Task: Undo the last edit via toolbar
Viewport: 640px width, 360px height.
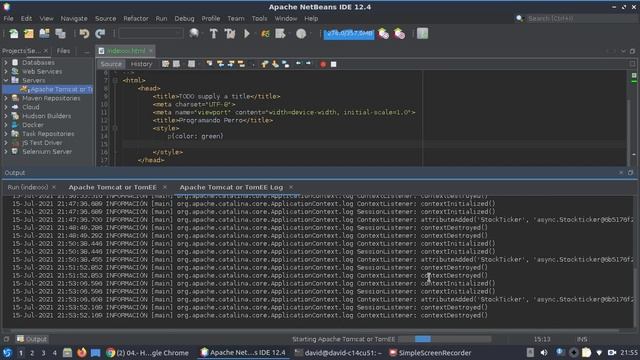Action: coord(84,34)
